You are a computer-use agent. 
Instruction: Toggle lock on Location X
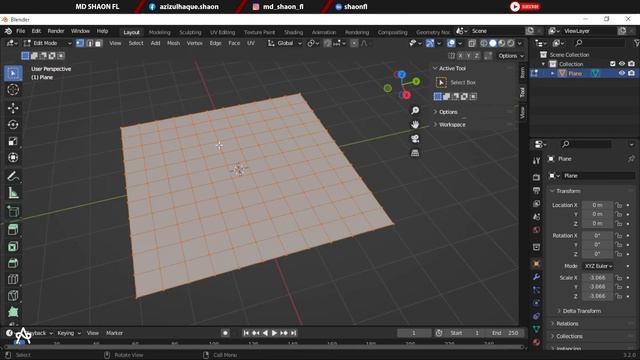[619, 205]
